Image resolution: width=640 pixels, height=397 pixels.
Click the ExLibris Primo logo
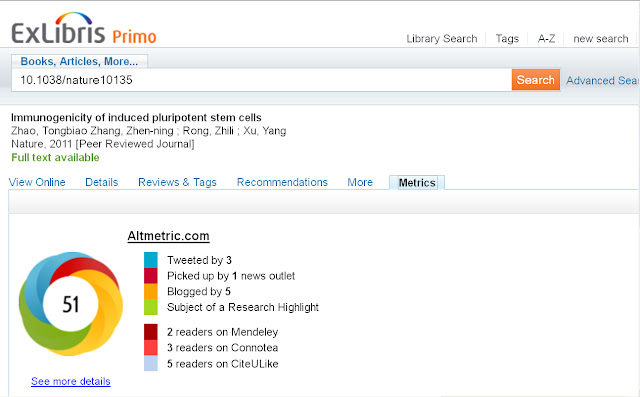[84, 29]
